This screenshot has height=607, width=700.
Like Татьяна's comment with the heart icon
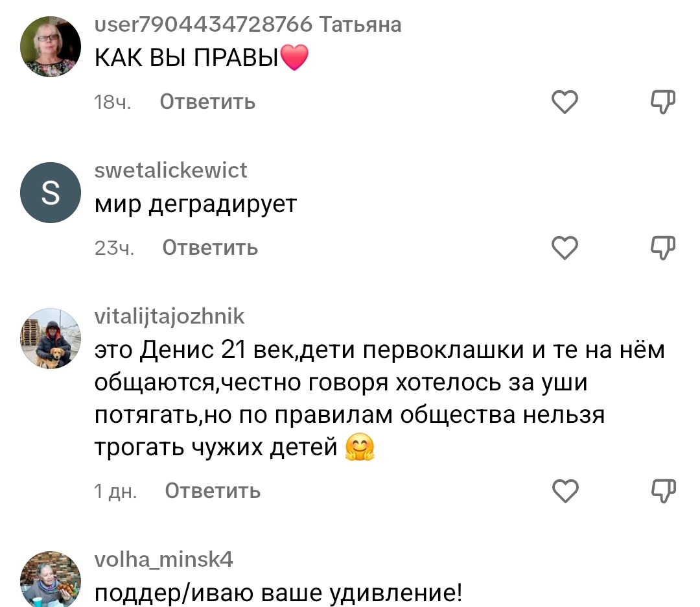click(565, 102)
